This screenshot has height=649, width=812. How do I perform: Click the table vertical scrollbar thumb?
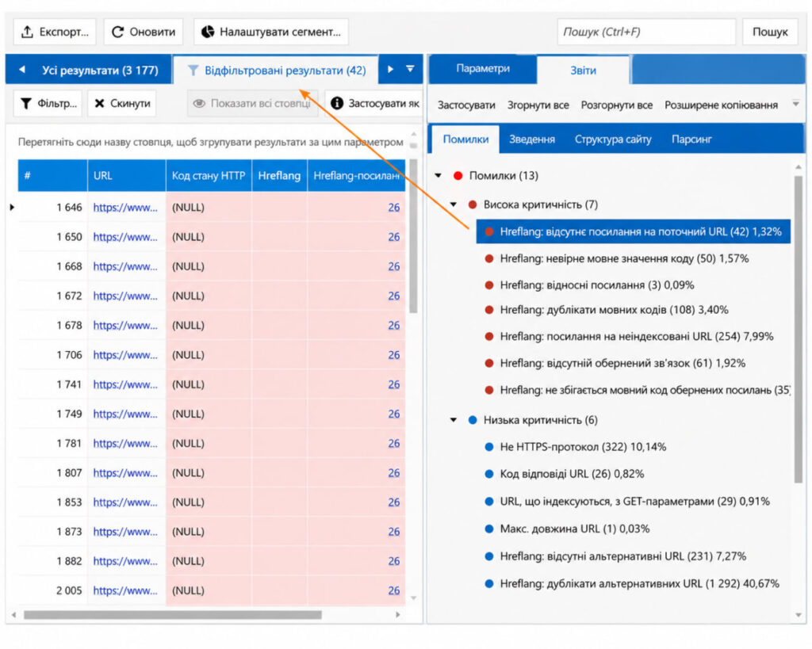click(413, 235)
